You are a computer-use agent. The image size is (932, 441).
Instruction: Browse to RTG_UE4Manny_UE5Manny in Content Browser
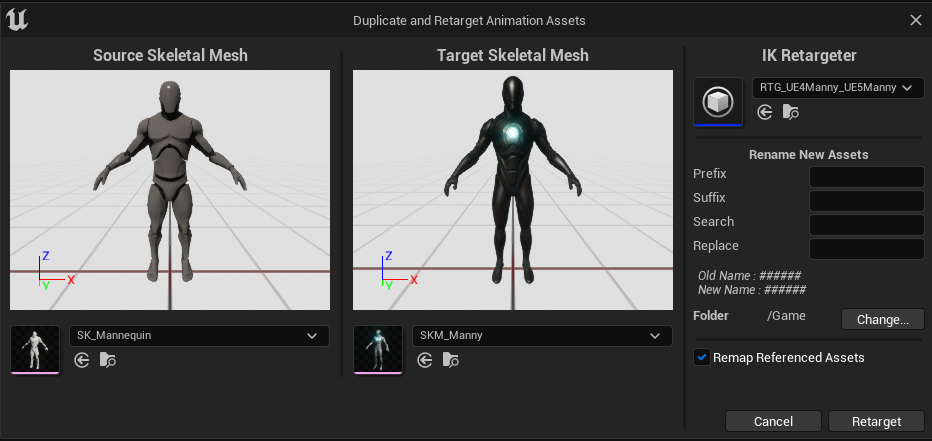tap(791, 112)
